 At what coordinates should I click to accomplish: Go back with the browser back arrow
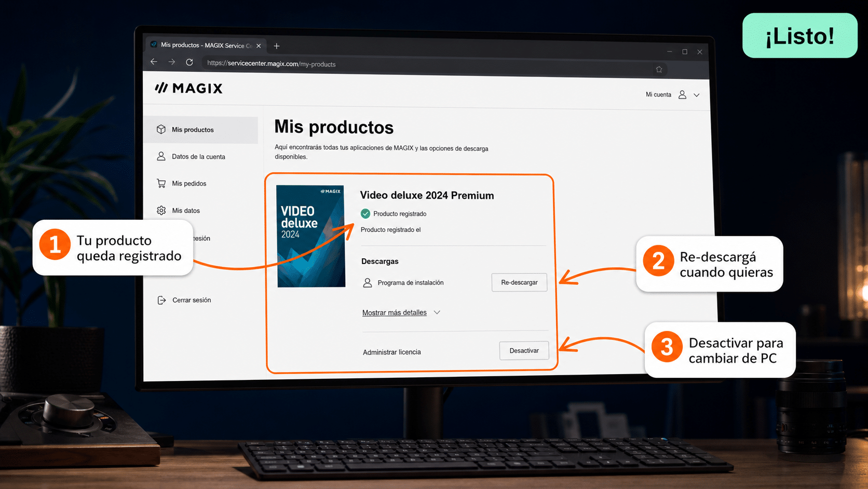pyautogui.click(x=154, y=61)
